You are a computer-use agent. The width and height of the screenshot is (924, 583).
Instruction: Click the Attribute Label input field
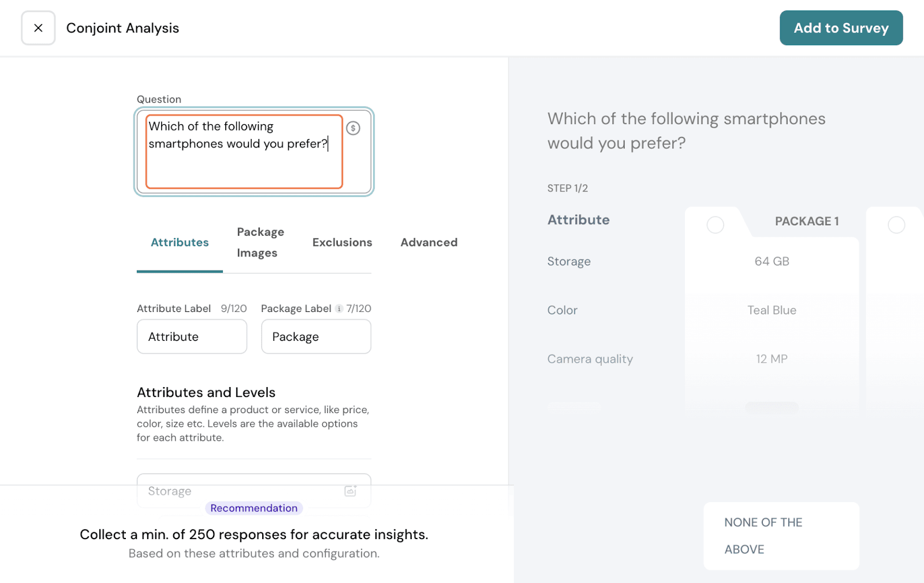[192, 337]
